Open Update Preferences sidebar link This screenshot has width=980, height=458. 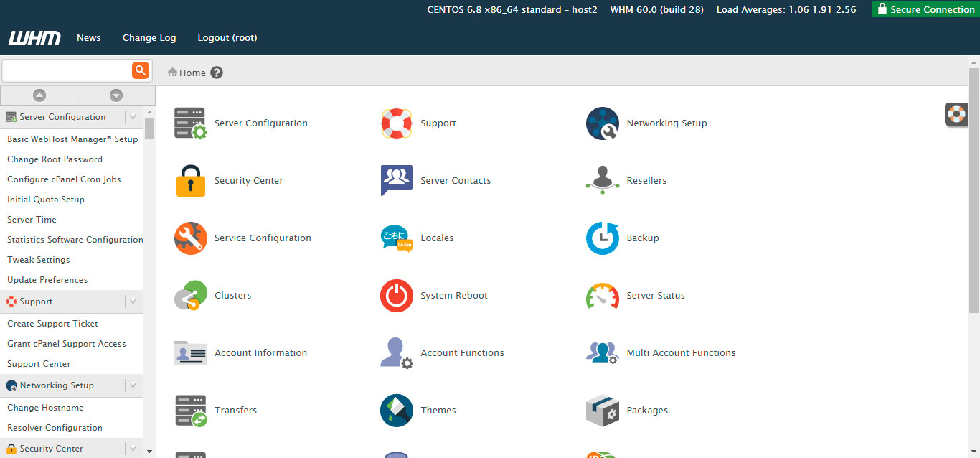[x=47, y=280]
